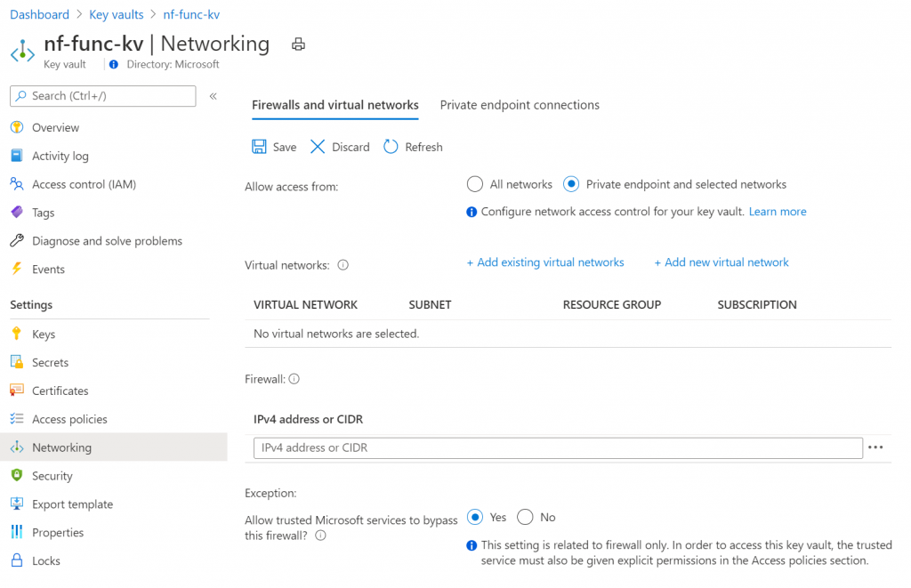Focus the Search (Ctrl+/) field
This screenshot has width=911, height=588.
(103, 96)
